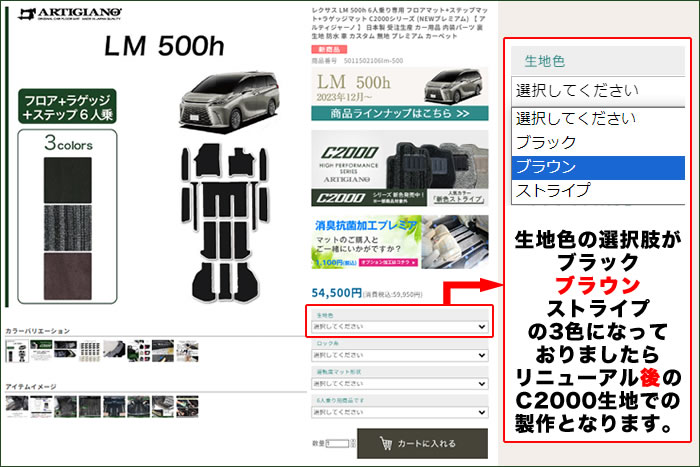Click the eighth アイテムイメージ thumbnail
700x467 pixels.
[188, 406]
